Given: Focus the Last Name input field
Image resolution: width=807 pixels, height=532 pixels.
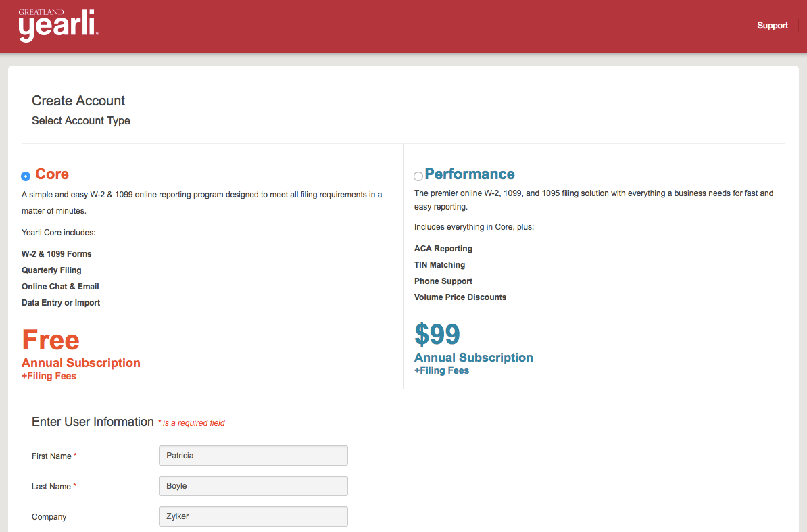Looking at the screenshot, I should point(253,485).
